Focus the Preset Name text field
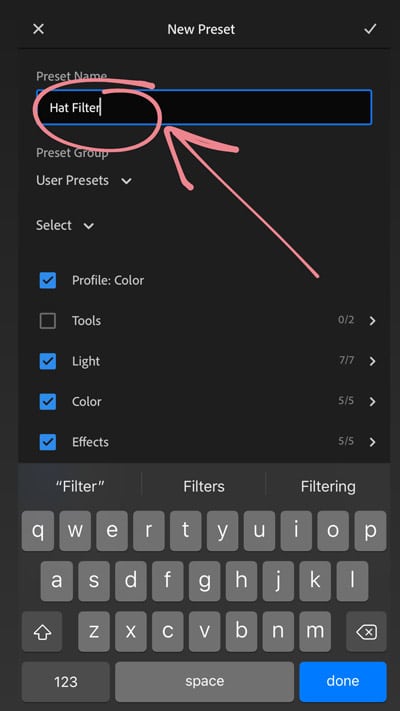This screenshot has width=400, height=711. pyautogui.click(x=204, y=107)
